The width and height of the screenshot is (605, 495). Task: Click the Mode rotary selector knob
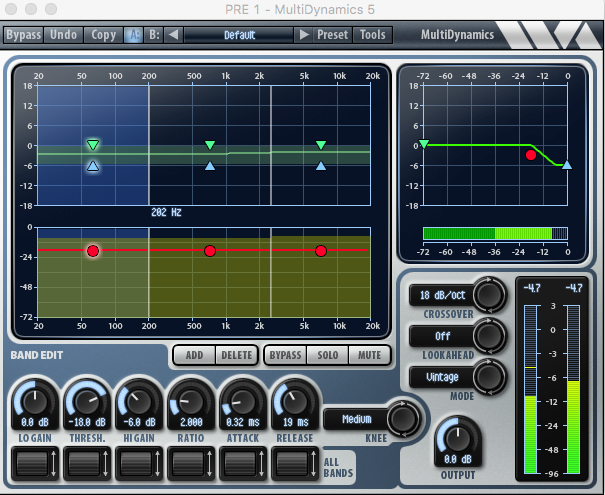click(489, 377)
